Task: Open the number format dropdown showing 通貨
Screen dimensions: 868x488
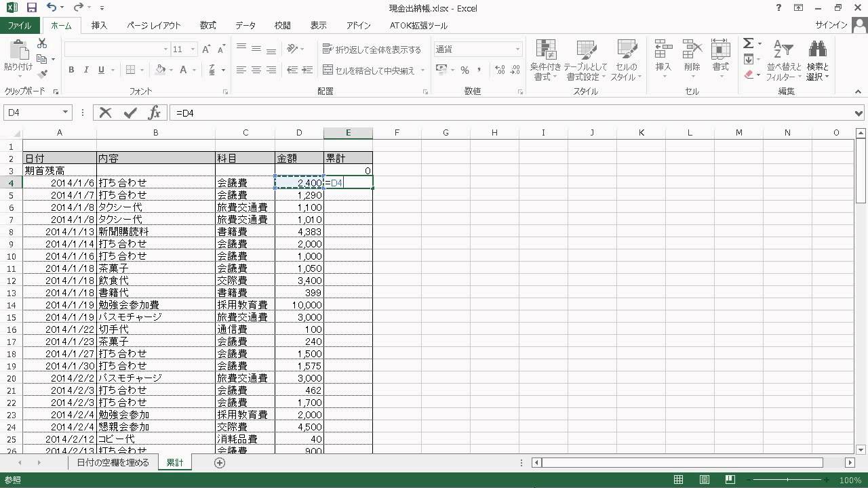Action: [517, 49]
